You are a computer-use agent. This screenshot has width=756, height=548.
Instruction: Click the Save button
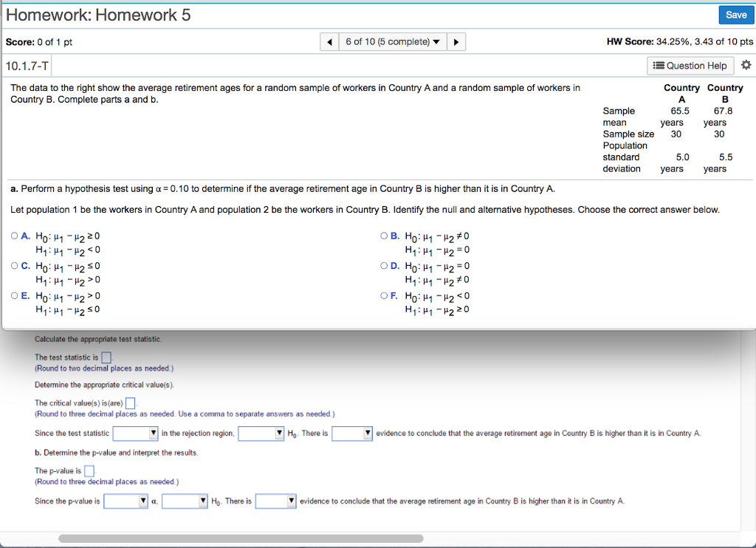click(735, 14)
